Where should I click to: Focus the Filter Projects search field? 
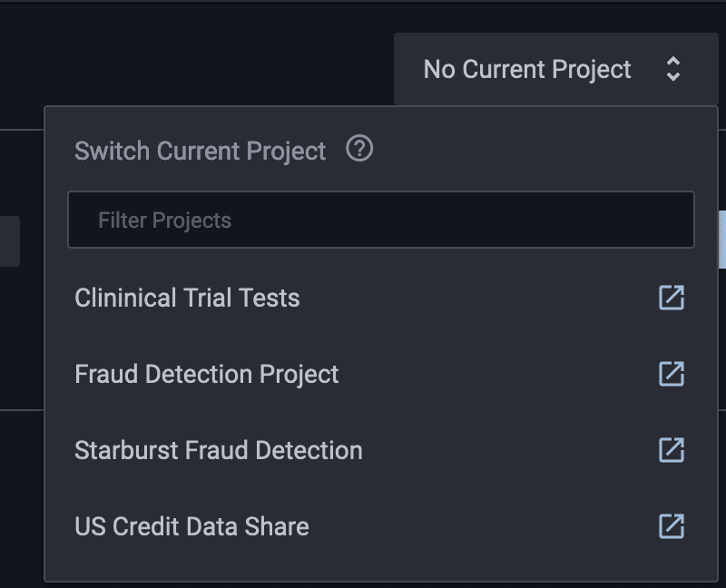point(381,220)
